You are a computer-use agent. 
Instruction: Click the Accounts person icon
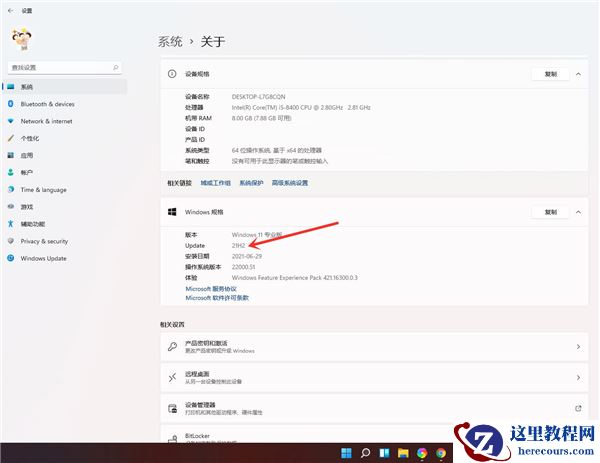tap(11, 172)
